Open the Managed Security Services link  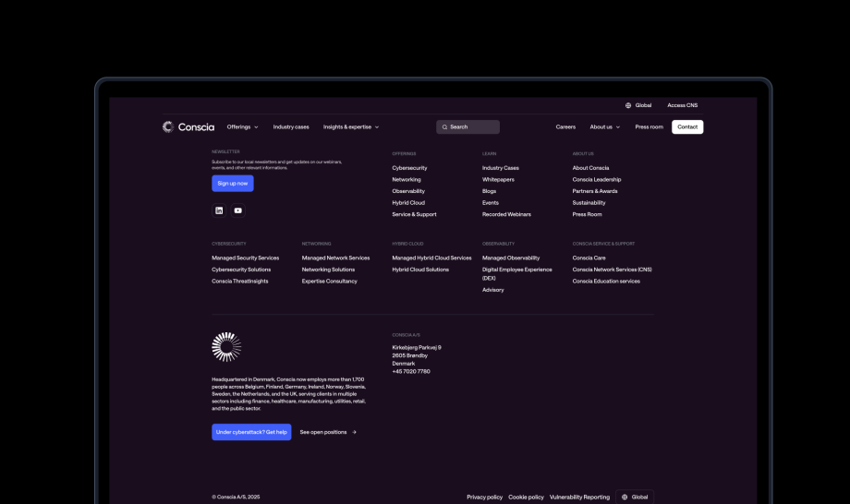pos(245,258)
